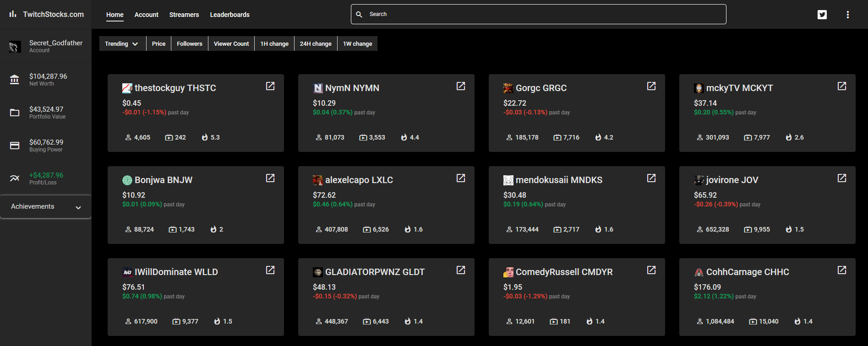The width and height of the screenshot is (868, 346).
Task: Click the TwitchStocks bar chart logo icon
Action: coord(13,14)
